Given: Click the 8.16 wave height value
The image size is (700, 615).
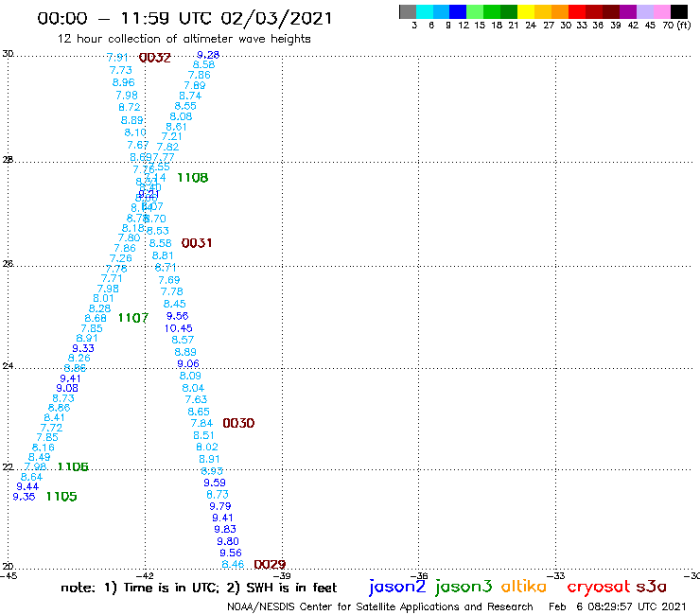Looking at the screenshot, I should tap(44, 448).
